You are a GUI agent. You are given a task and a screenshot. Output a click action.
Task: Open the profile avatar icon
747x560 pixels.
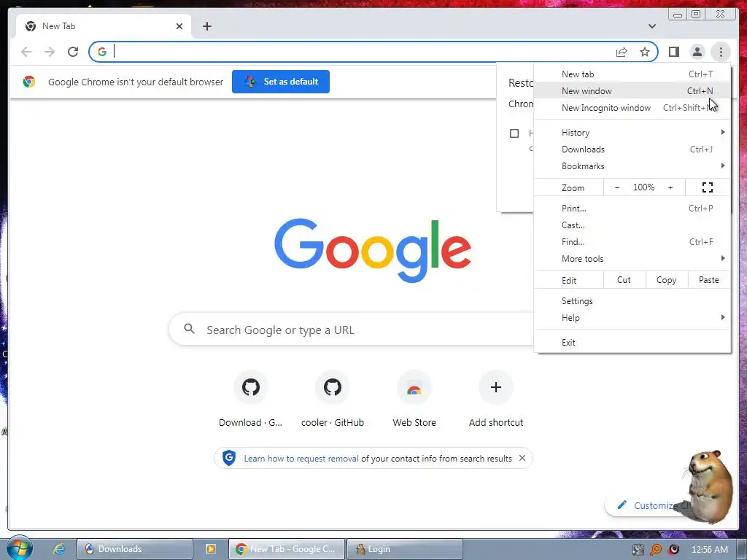(x=697, y=52)
